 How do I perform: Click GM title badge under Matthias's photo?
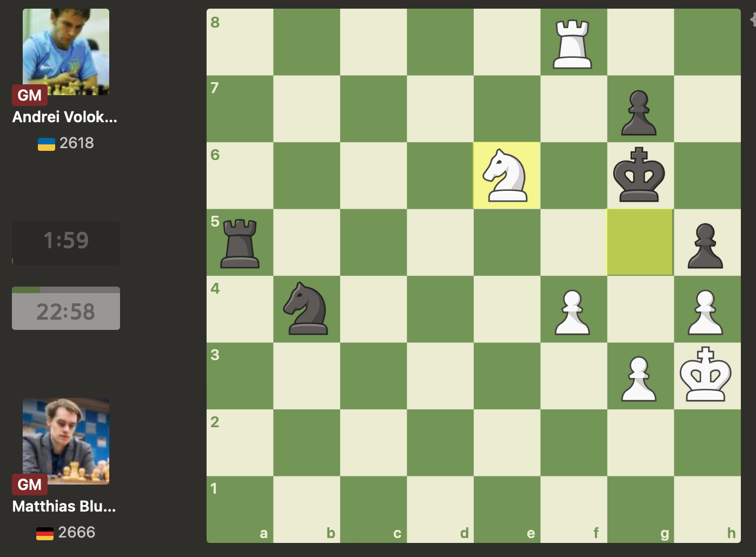[30, 485]
